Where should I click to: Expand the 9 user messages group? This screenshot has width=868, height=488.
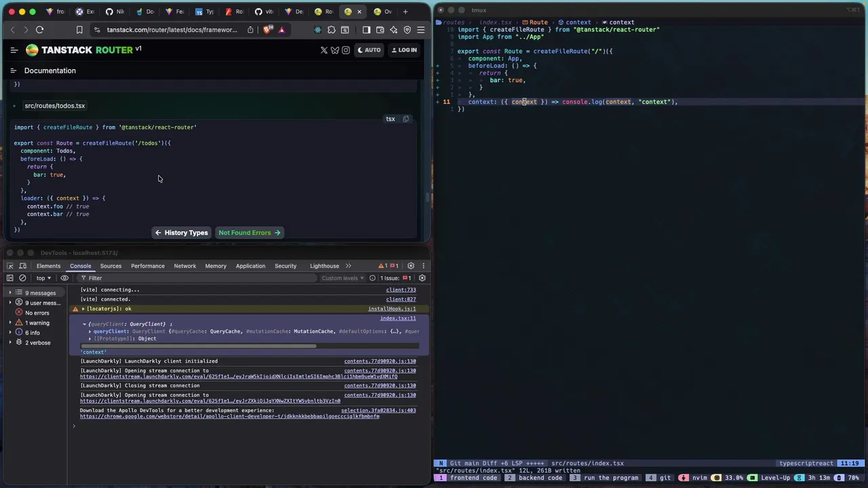click(x=9, y=303)
